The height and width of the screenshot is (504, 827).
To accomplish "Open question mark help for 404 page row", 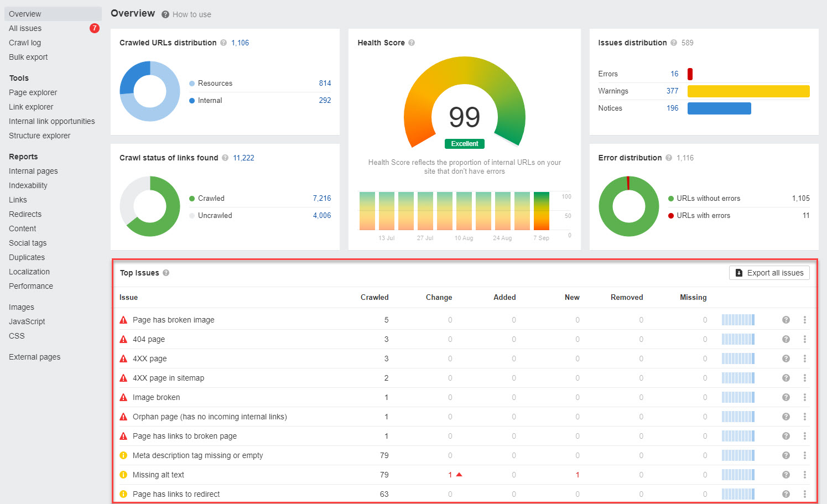I will pyautogui.click(x=786, y=339).
